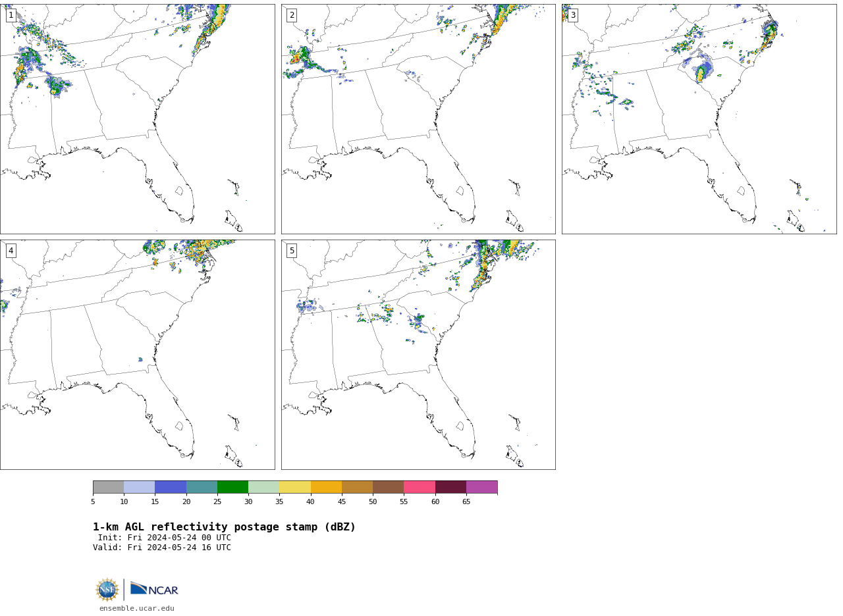Click the number label 3 on third panel
The width and height of the screenshot is (843, 616).
tap(572, 15)
